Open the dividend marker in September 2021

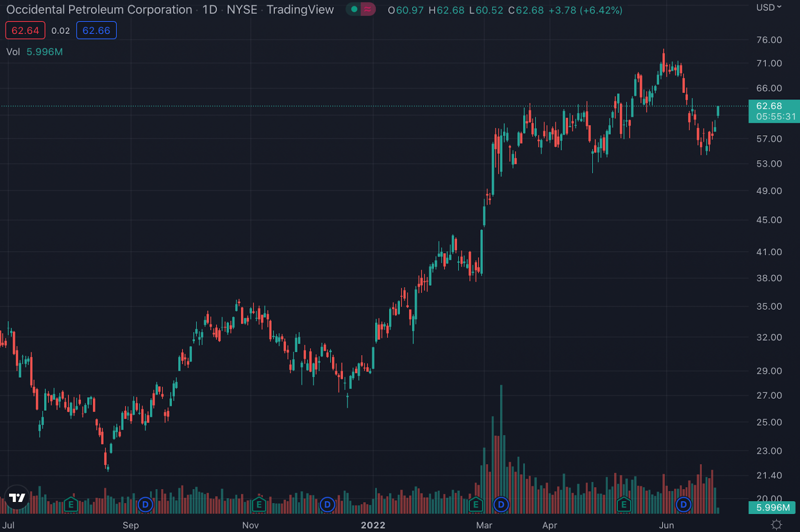click(x=145, y=505)
